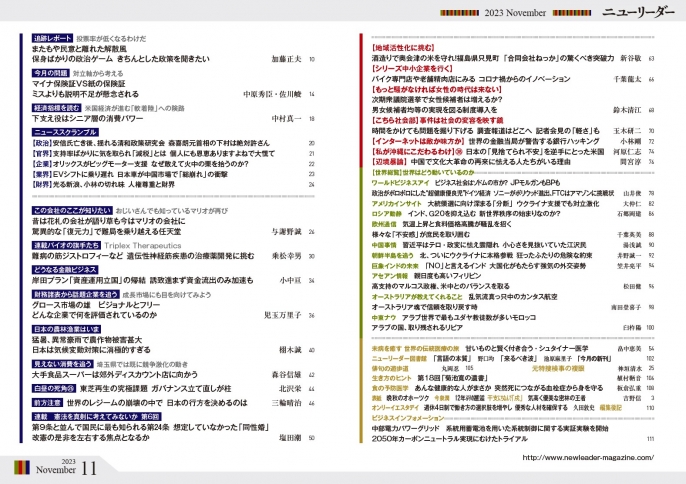Click the 【地域活性化に挑む】 red heading

(x=376, y=47)
